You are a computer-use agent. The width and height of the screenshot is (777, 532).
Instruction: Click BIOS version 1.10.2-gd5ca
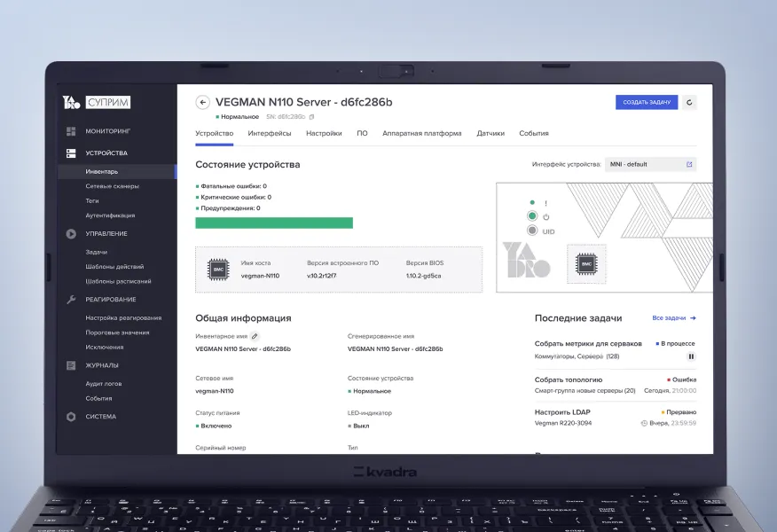[423, 276]
